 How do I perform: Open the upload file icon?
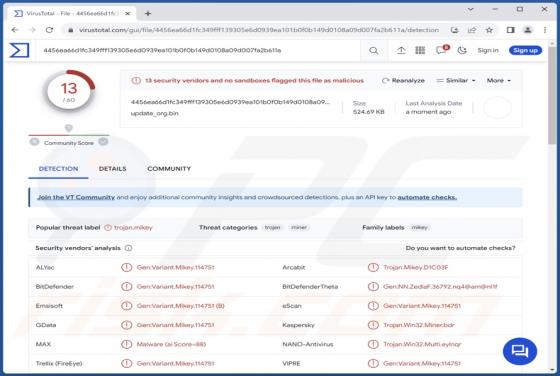pos(401,50)
